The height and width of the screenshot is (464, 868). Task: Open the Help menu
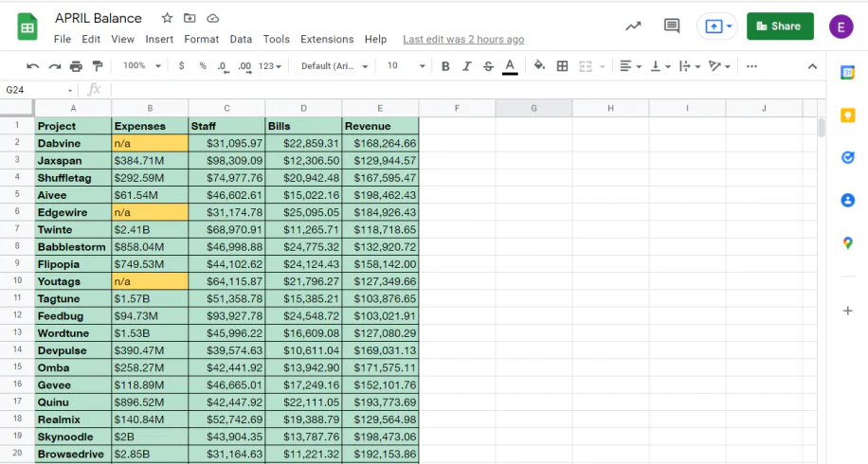point(375,39)
